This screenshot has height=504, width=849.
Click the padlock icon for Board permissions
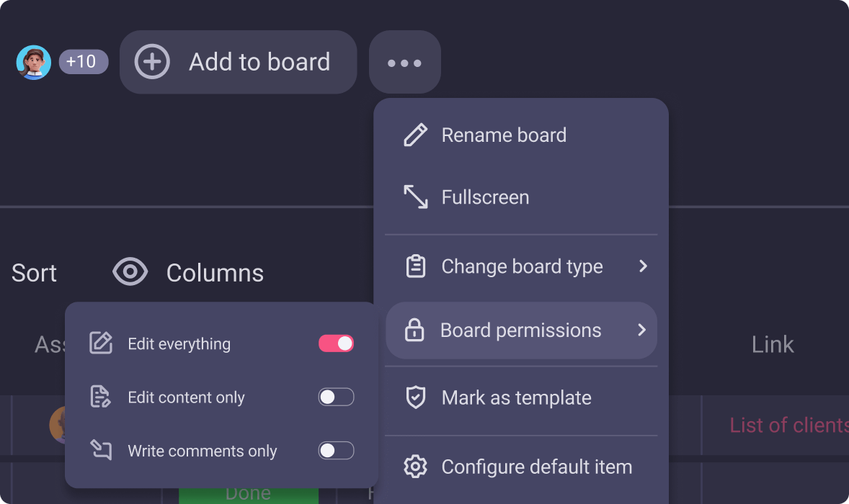pos(414,330)
